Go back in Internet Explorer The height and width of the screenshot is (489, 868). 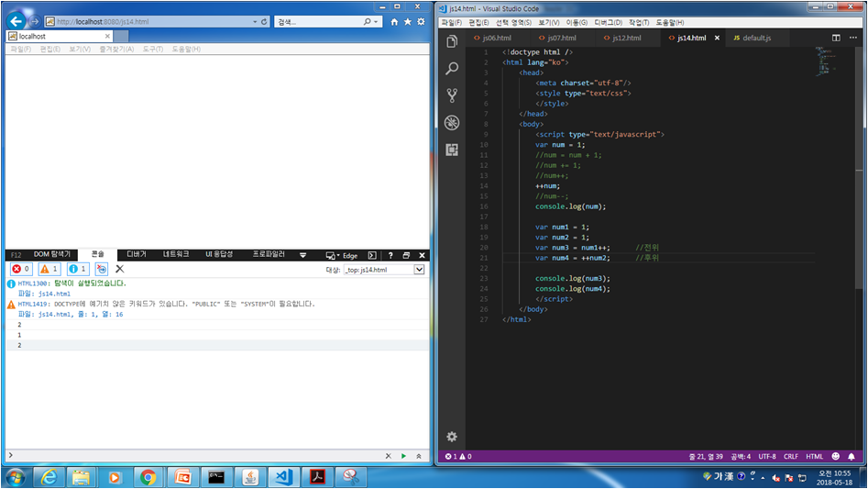[16, 21]
